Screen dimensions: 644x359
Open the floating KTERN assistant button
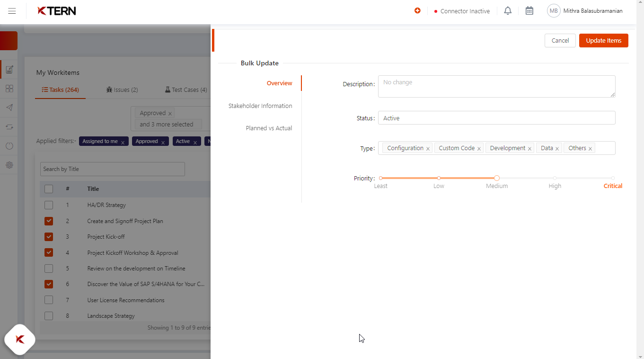pos(20,339)
